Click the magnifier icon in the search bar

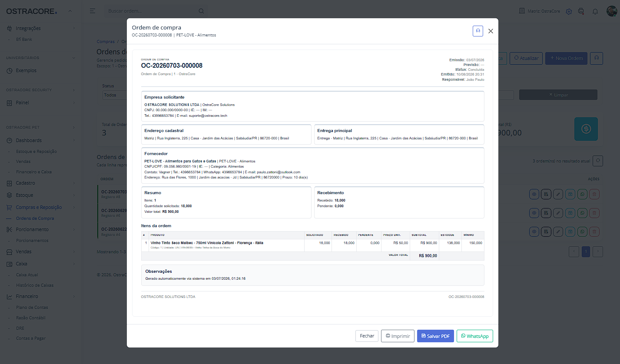click(x=201, y=11)
